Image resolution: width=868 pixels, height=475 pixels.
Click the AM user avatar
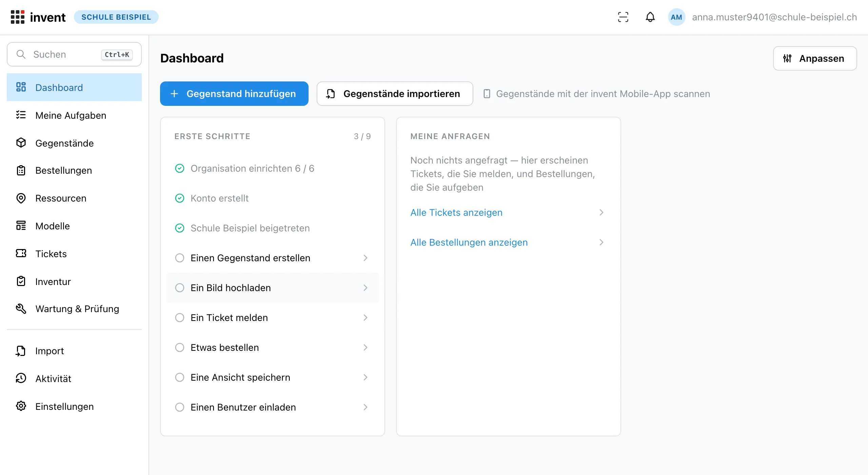click(x=676, y=17)
